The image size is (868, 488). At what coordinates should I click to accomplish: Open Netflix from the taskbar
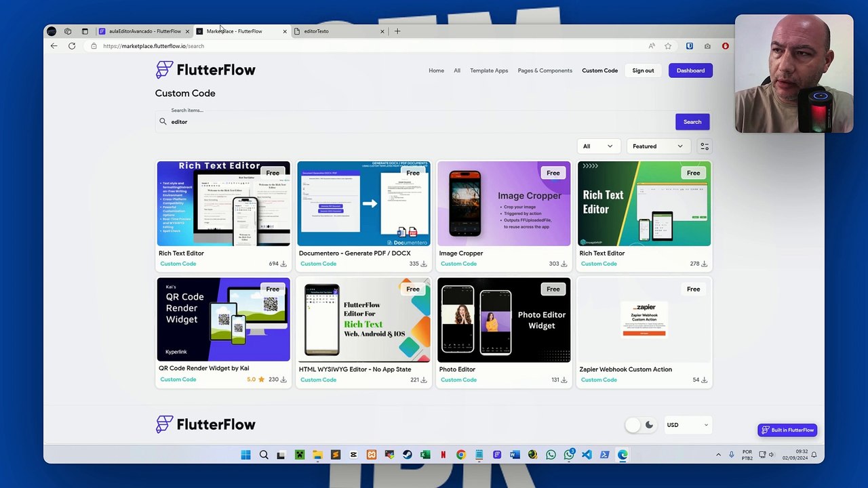tap(443, 455)
